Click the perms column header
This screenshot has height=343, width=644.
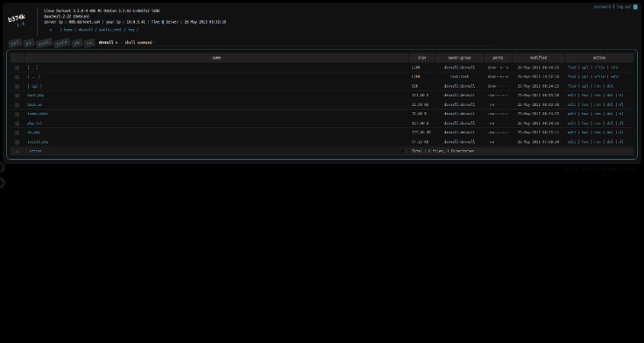coord(499,58)
